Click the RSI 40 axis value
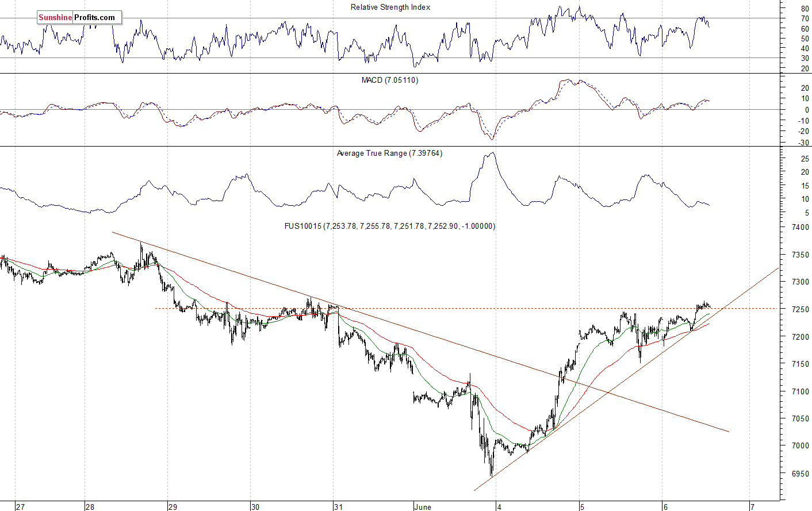 (x=805, y=49)
